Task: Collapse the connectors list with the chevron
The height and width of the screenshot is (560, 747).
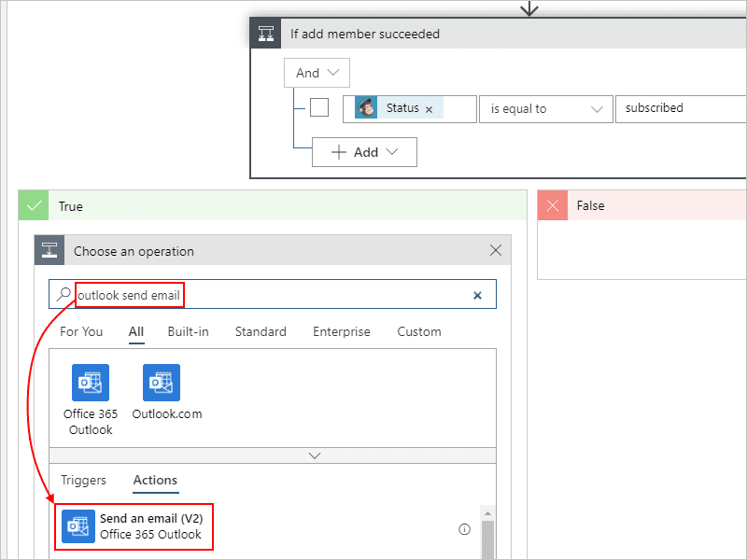Action: pyautogui.click(x=315, y=455)
